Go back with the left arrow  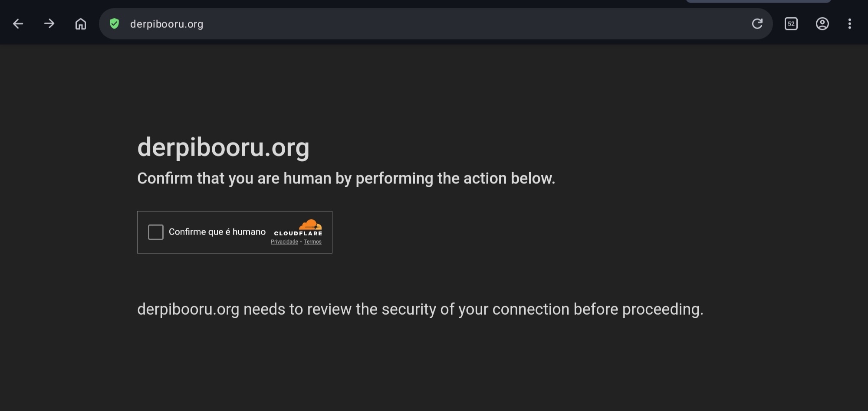pos(18,24)
